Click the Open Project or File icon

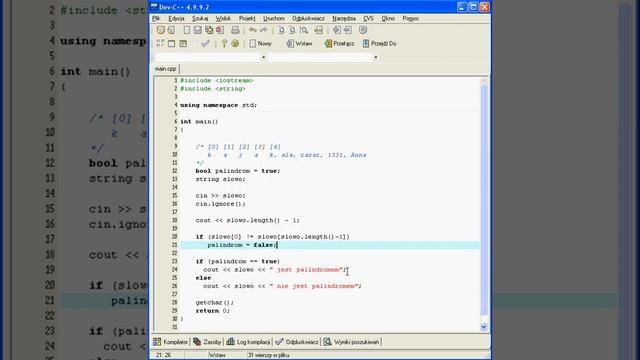click(x=171, y=30)
